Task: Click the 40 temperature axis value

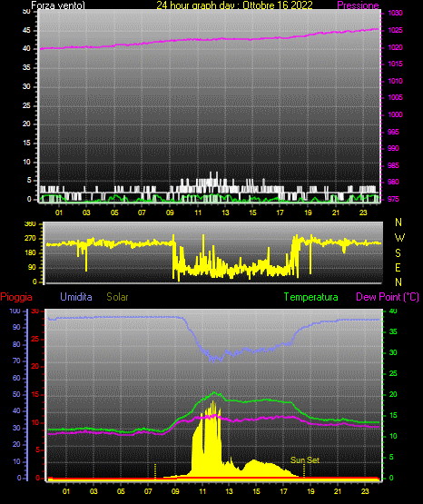Action: pyautogui.click(x=393, y=311)
